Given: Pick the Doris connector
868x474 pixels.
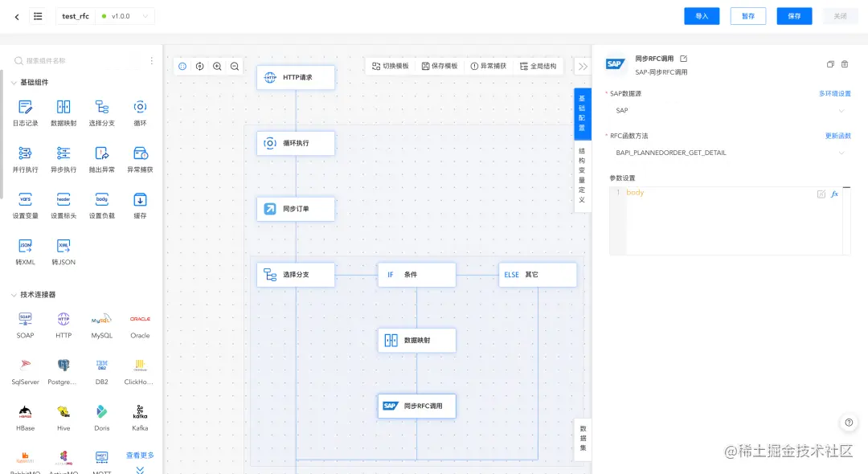Looking at the screenshot, I should point(102,418).
